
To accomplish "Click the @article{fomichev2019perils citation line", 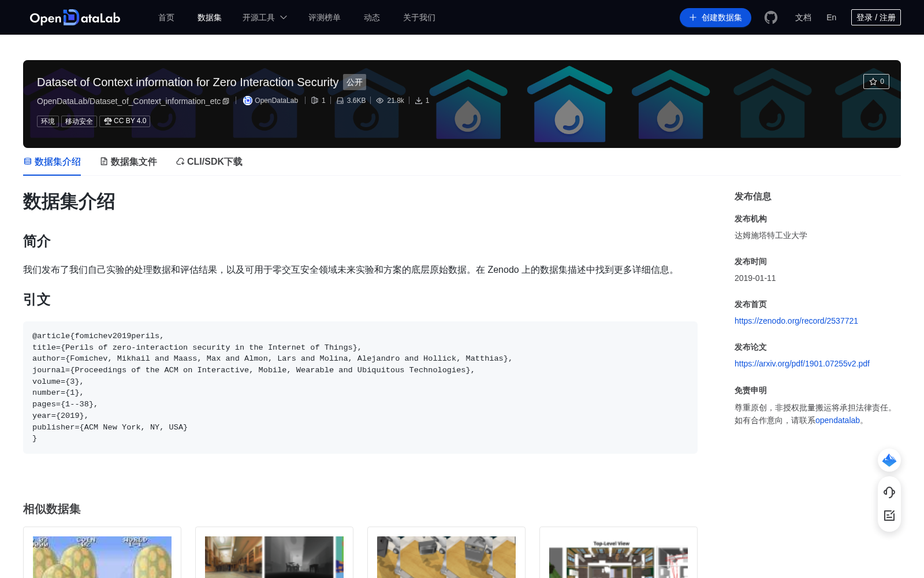I will [98, 336].
